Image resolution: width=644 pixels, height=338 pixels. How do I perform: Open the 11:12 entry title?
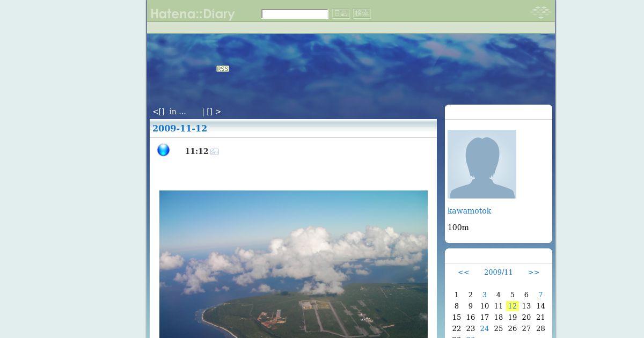click(x=196, y=151)
